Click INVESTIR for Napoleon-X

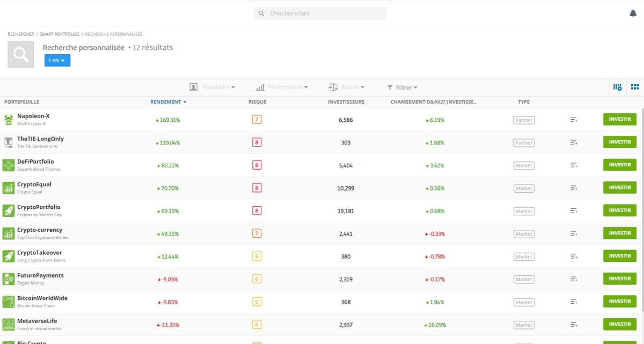click(x=620, y=119)
